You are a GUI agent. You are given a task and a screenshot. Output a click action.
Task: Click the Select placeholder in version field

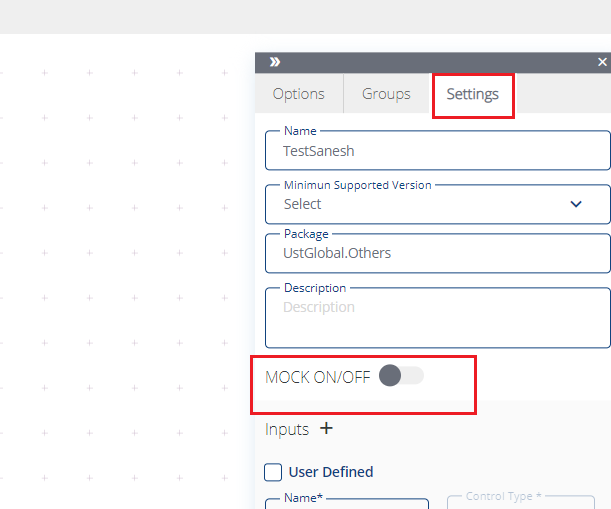point(302,204)
